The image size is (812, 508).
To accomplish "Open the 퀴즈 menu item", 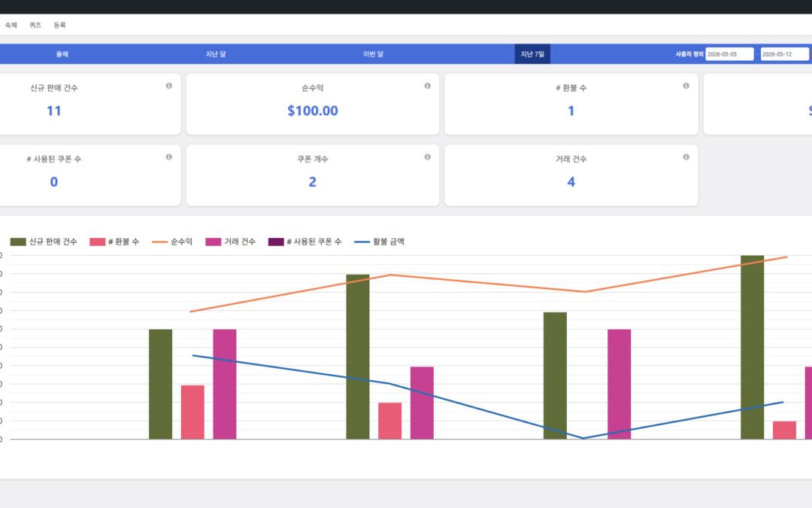I will [x=35, y=25].
